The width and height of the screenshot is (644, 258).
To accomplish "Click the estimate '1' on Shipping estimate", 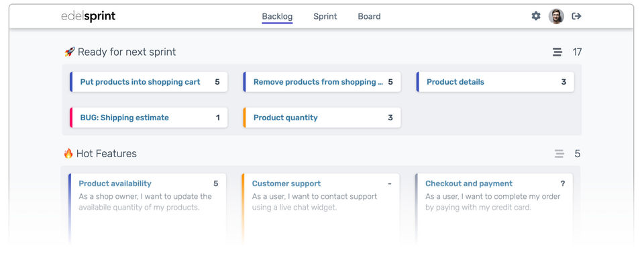I will (218, 118).
